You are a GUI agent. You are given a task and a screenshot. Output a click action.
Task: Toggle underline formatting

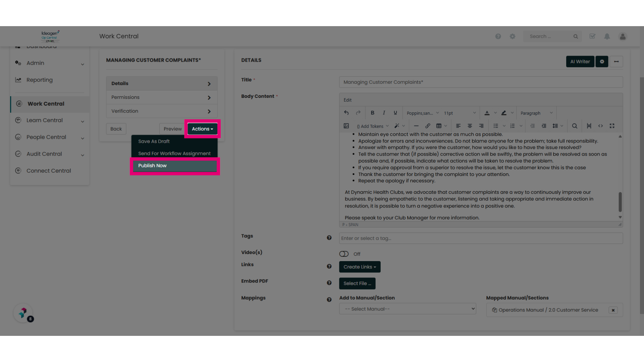(395, 113)
